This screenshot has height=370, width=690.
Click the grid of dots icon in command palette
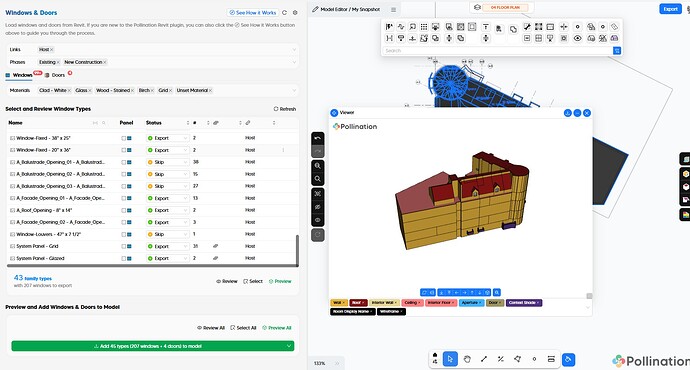424,27
